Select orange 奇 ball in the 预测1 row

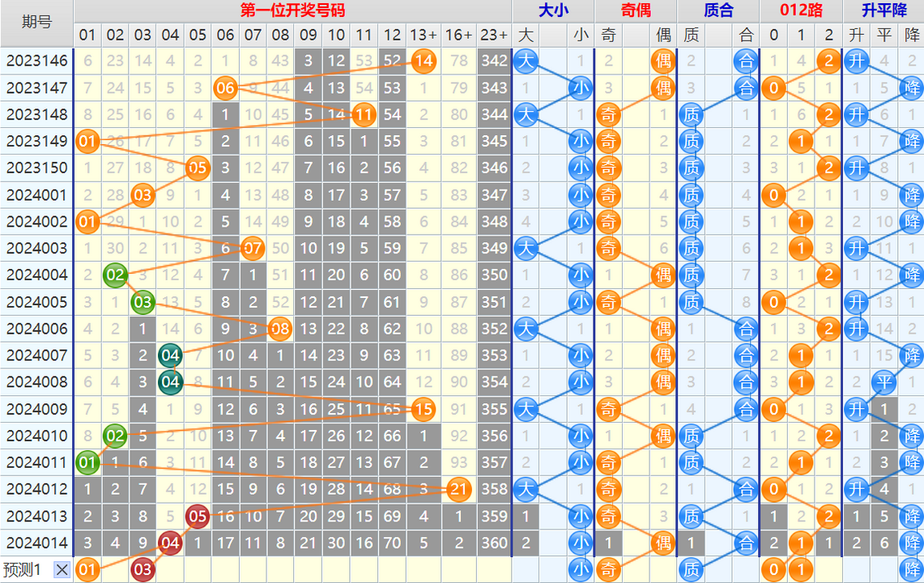point(608,569)
